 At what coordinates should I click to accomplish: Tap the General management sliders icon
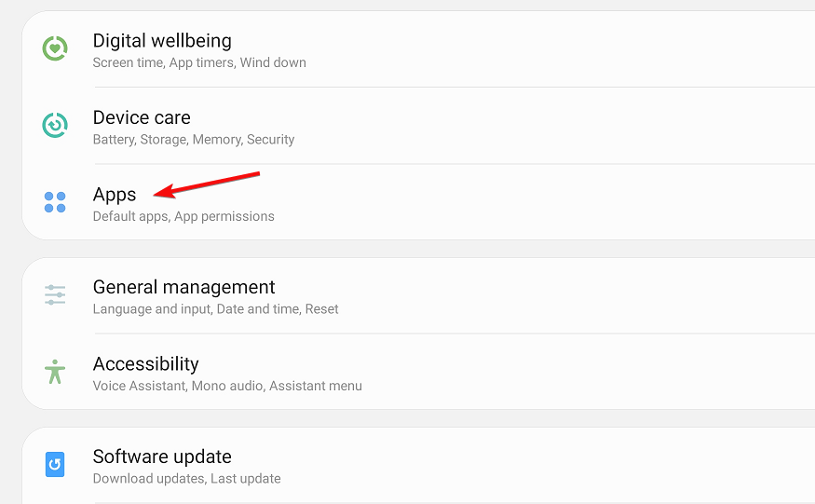[x=55, y=295]
